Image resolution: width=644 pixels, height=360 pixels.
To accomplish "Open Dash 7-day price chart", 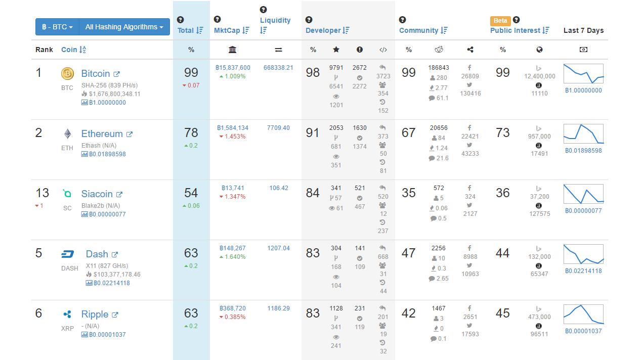I will tap(583, 254).
